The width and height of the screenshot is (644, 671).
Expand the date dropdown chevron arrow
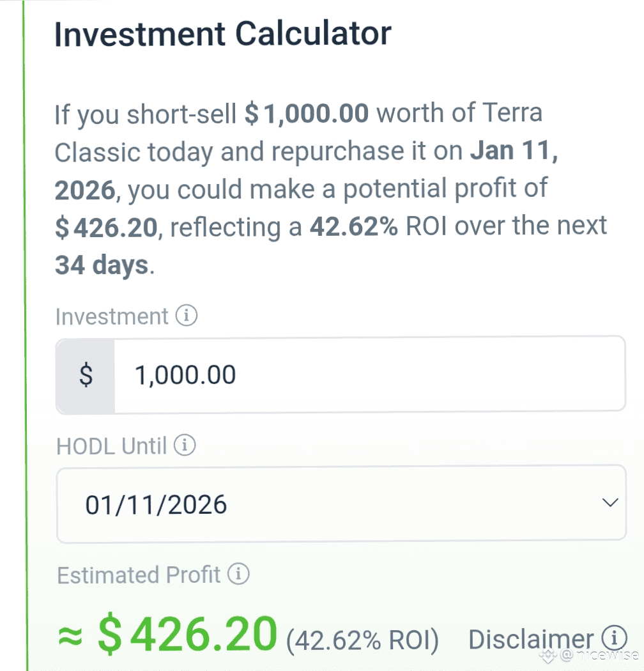coord(610,503)
